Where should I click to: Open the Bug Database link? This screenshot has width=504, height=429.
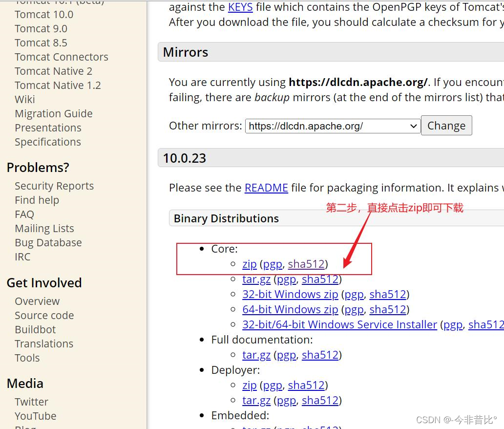coord(48,242)
